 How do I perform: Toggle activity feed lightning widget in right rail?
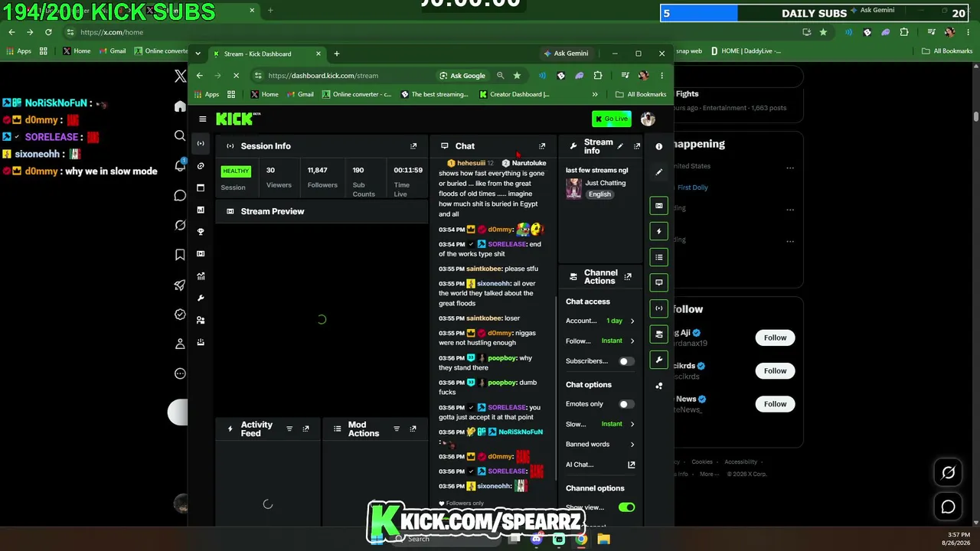point(658,231)
